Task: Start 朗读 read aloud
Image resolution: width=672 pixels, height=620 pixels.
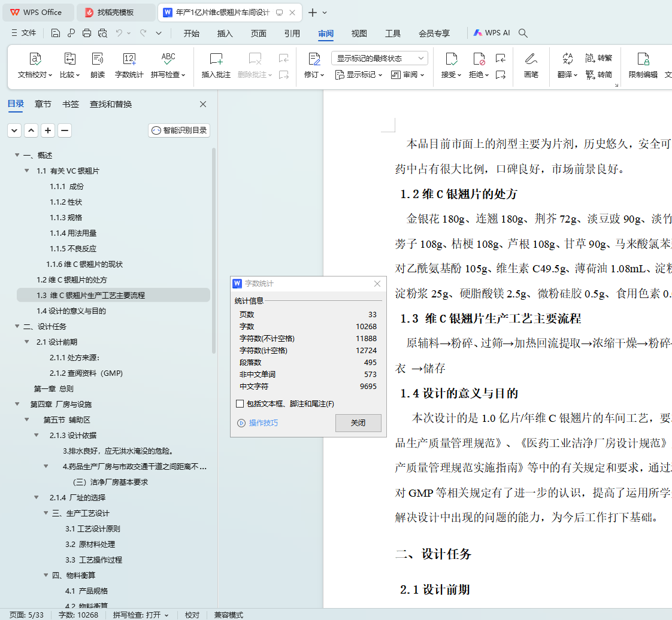Action: coord(98,65)
